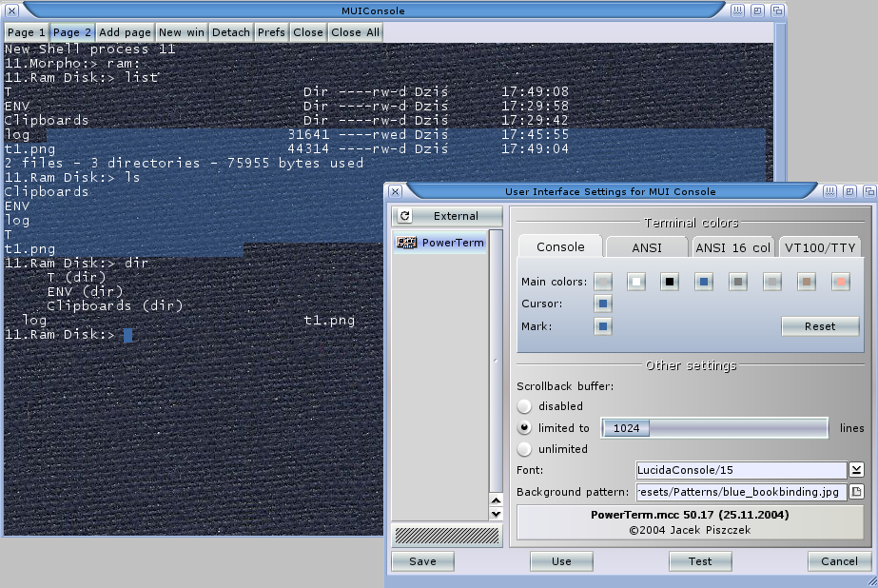Click scroll down arrow in class list
The width and height of the screenshot is (878, 588).
point(496,514)
